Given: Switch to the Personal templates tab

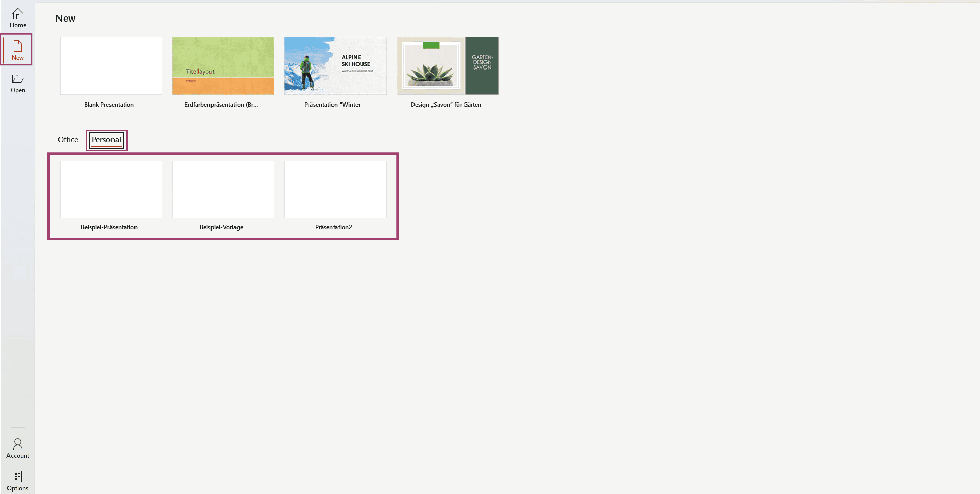Looking at the screenshot, I should (106, 140).
